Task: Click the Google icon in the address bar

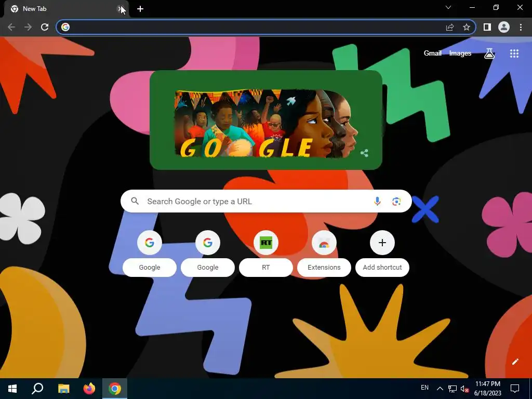Action: tap(65, 27)
